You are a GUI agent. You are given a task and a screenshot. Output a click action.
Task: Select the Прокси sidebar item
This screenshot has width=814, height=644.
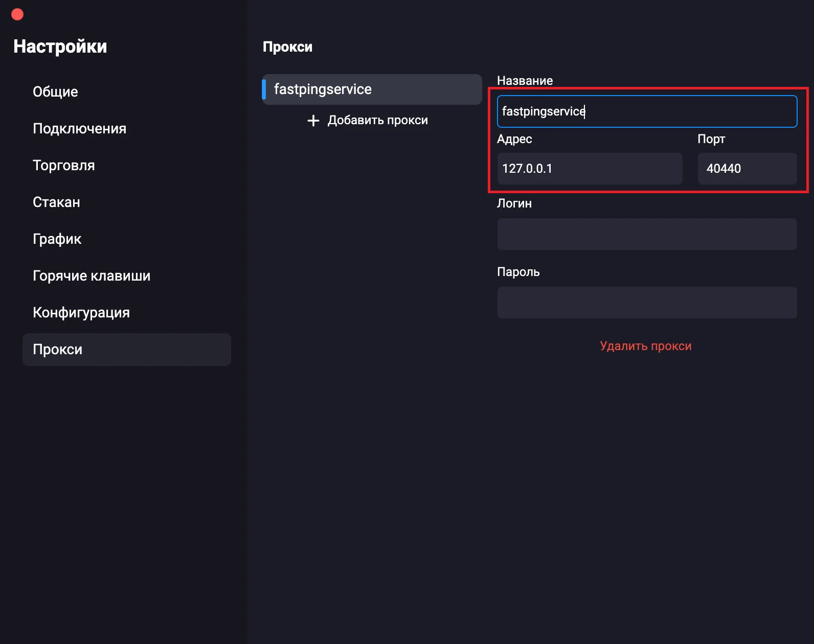(126, 350)
